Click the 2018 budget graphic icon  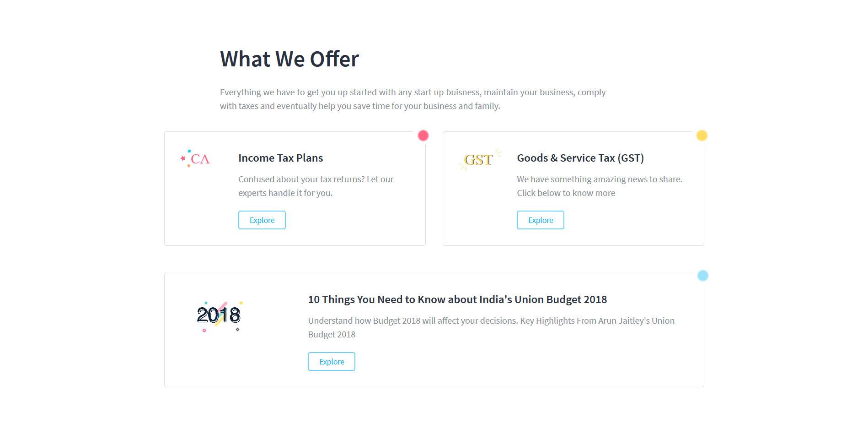coord(219,316)
